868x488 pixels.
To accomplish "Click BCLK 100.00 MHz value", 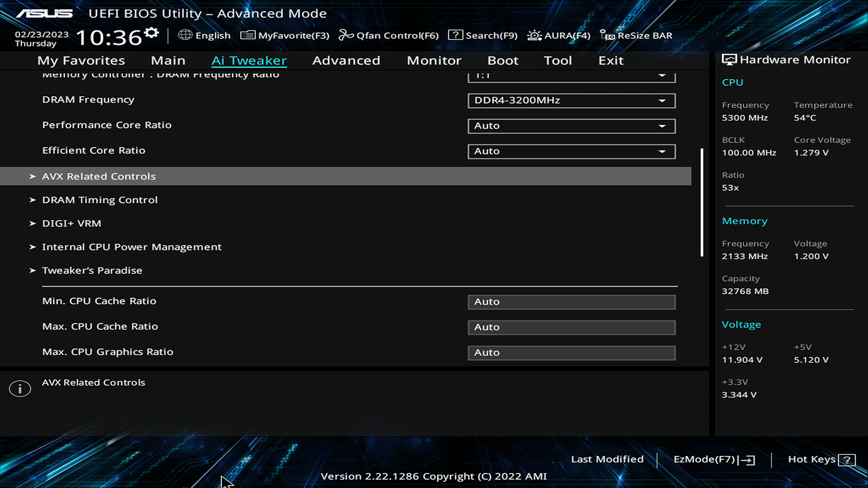I will [749, 153].
